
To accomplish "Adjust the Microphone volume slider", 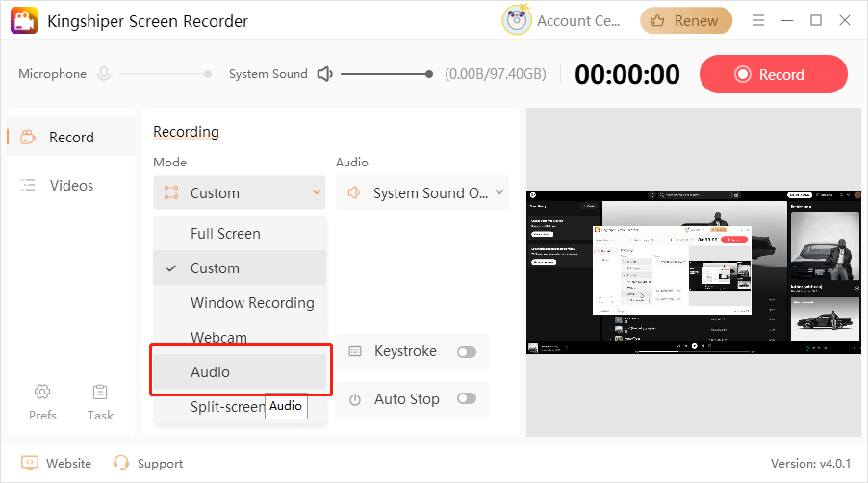I will (166, 74).
